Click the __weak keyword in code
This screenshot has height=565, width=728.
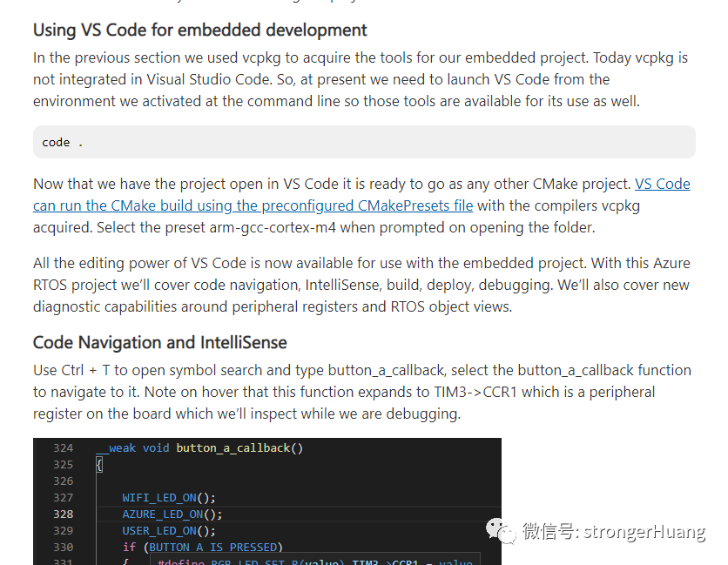[116, 448]
